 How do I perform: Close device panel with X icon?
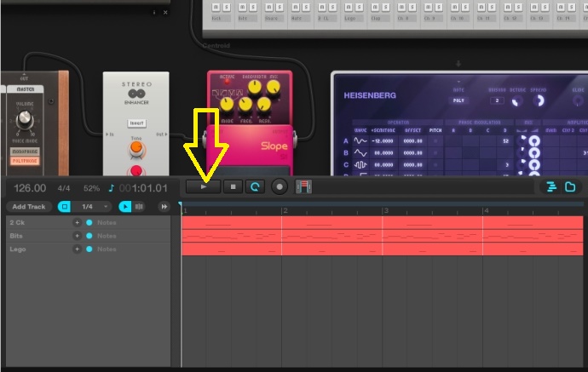(165, 13)
